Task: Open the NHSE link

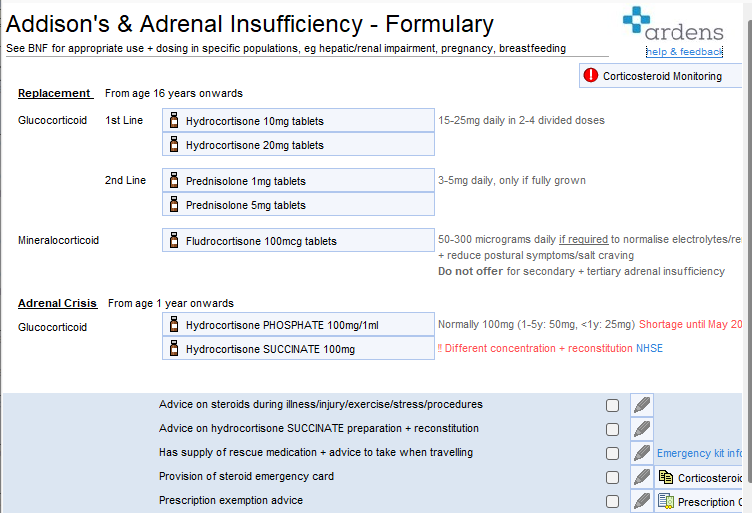Action: click(649, 348)
